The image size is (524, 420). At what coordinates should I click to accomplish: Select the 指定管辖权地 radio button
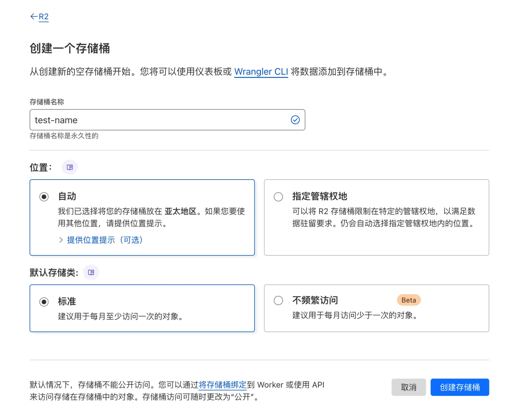[x=278, y=197]
